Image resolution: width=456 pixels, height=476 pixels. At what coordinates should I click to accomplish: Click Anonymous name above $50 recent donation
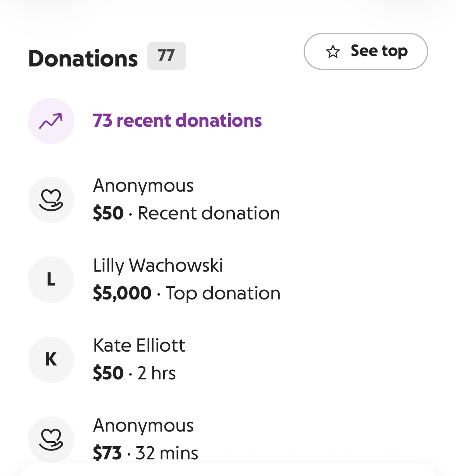tap(143, 186)
